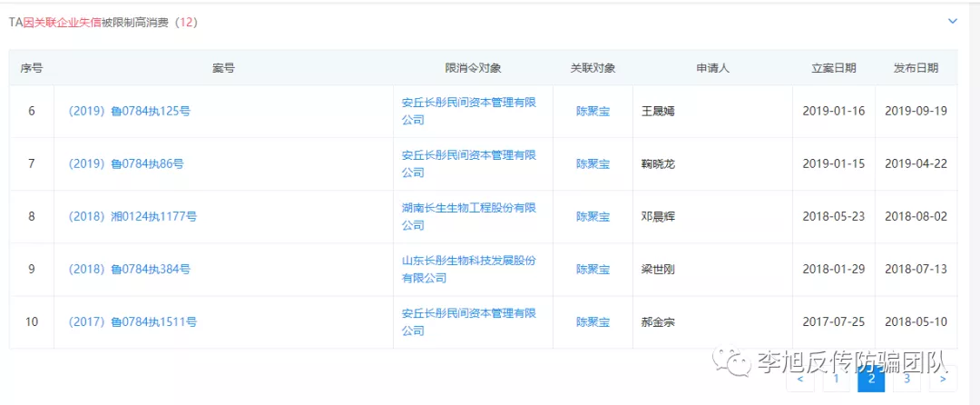
Task: Click publish date 2018-05-10
Action: pos(916,322)
